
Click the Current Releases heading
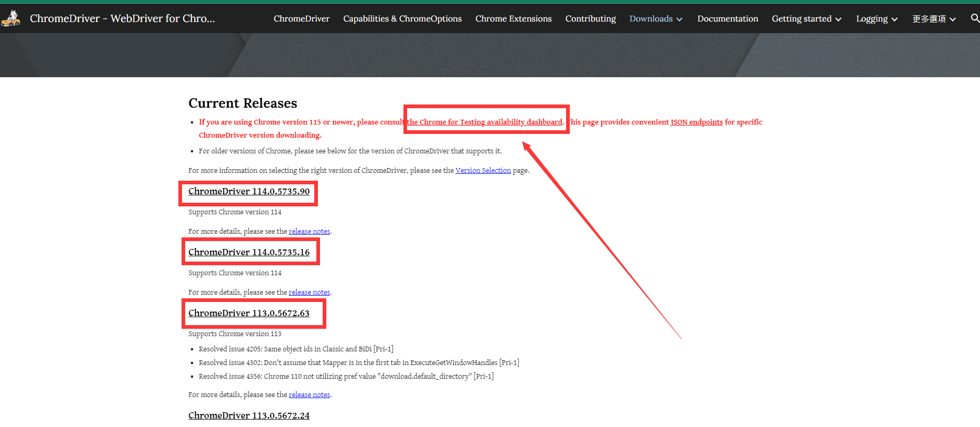243,103
